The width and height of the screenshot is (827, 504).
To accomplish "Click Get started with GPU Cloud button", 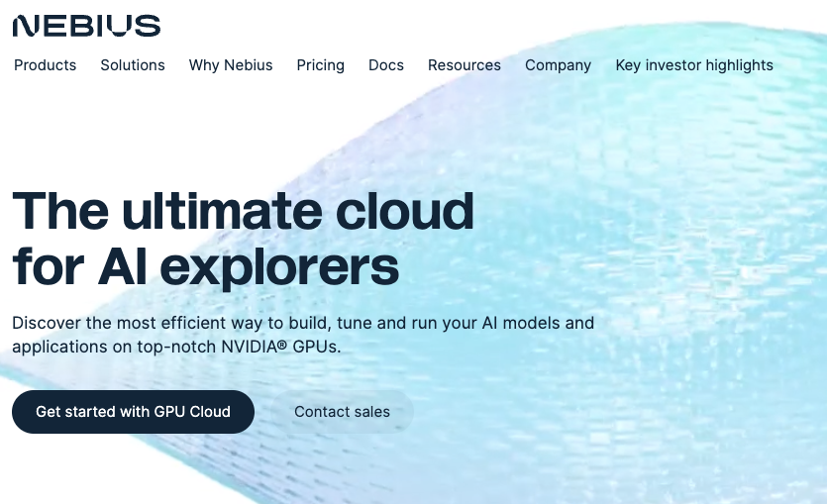I will point(133,412).
